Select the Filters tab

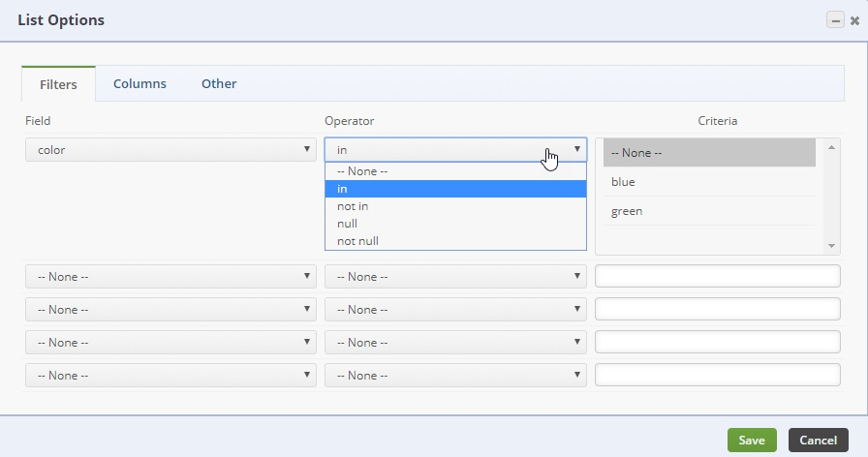coord(58,84)
